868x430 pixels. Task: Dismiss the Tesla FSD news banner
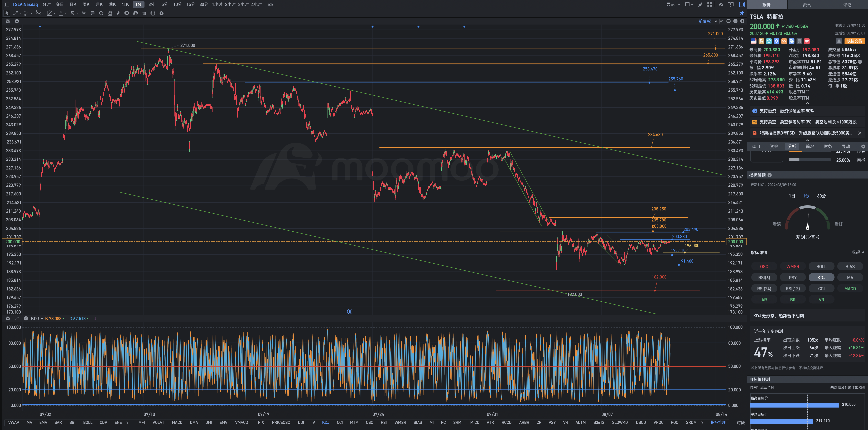pos(860,133)
